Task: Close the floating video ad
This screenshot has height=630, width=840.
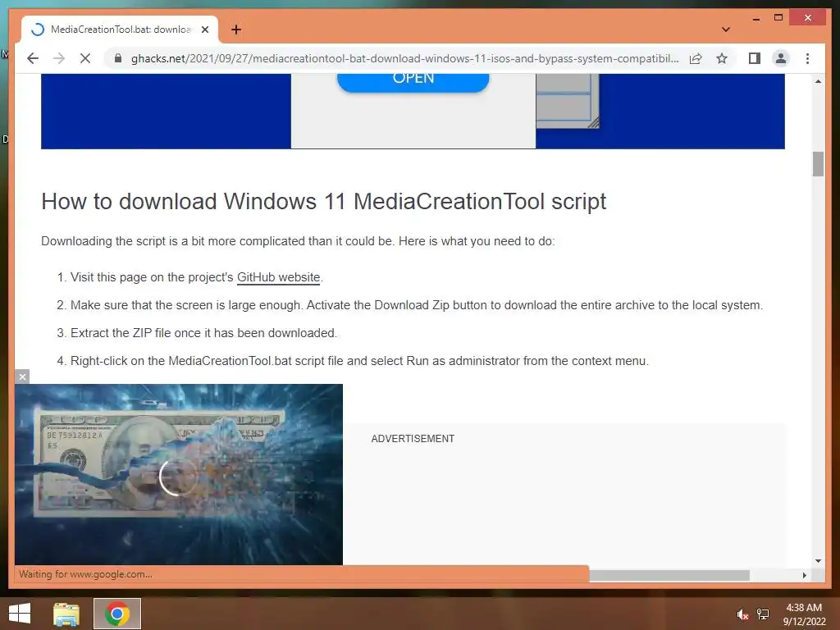Action: 22,377
